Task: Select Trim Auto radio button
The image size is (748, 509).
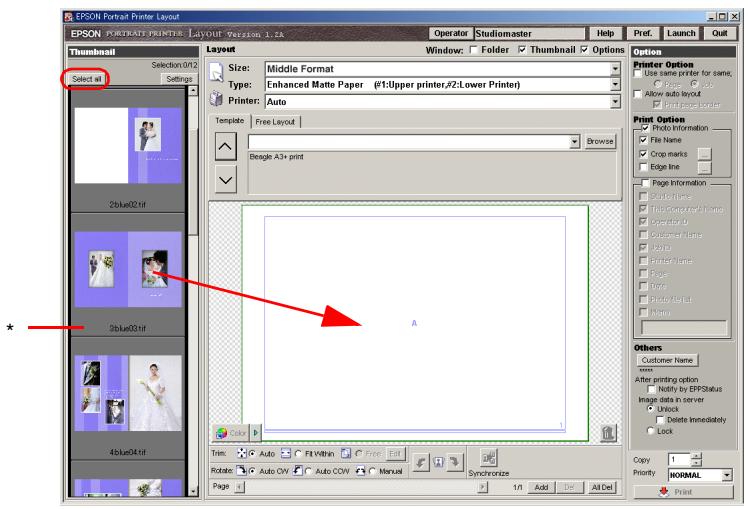Action: coord(253,453)
